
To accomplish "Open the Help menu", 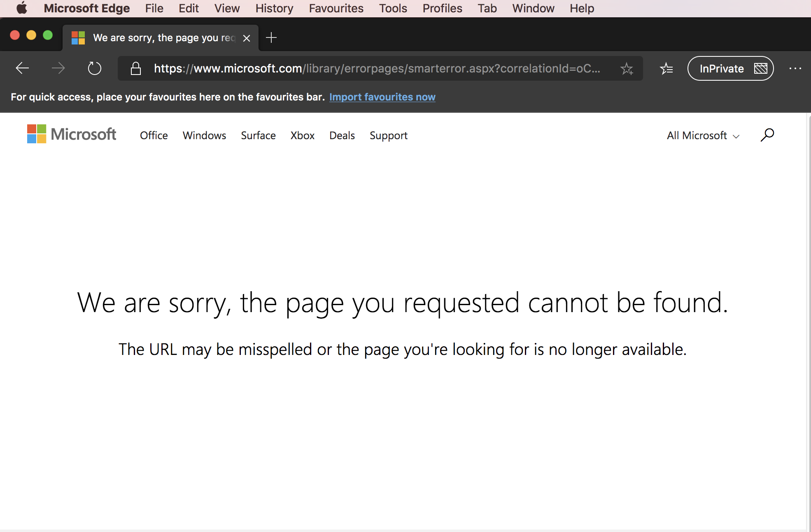I will point(582,8).
